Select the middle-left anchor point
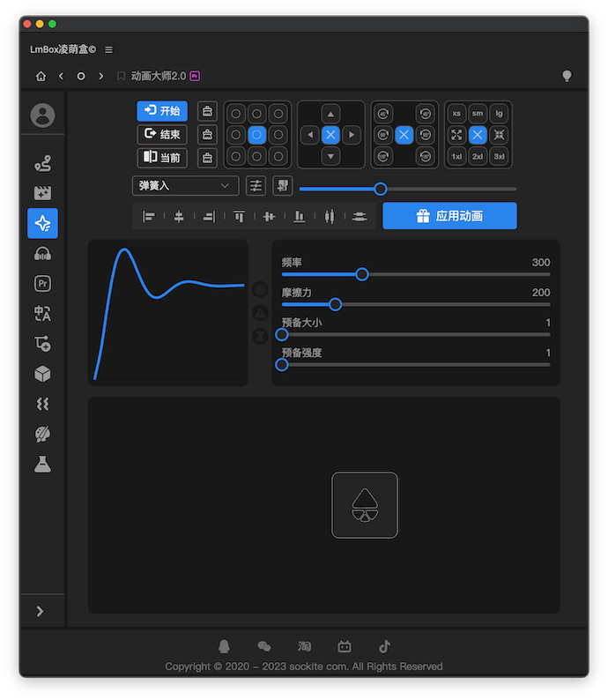 click(236, 135)
